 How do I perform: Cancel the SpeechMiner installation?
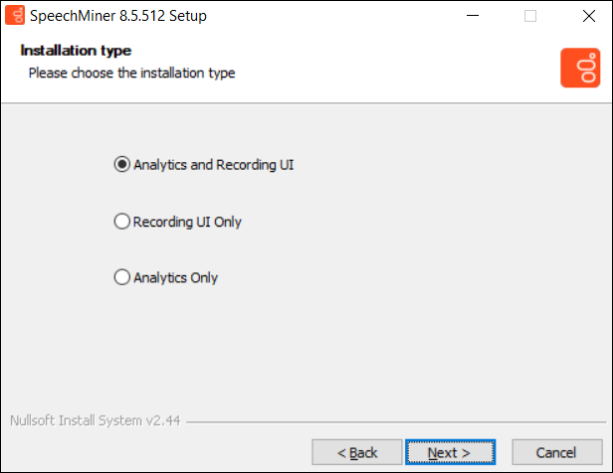tap(557, 452)
